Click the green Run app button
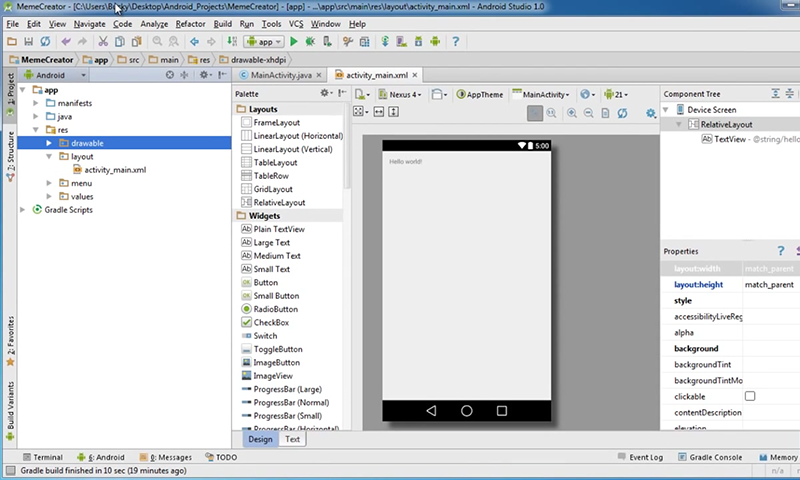 tap(294, 42)
